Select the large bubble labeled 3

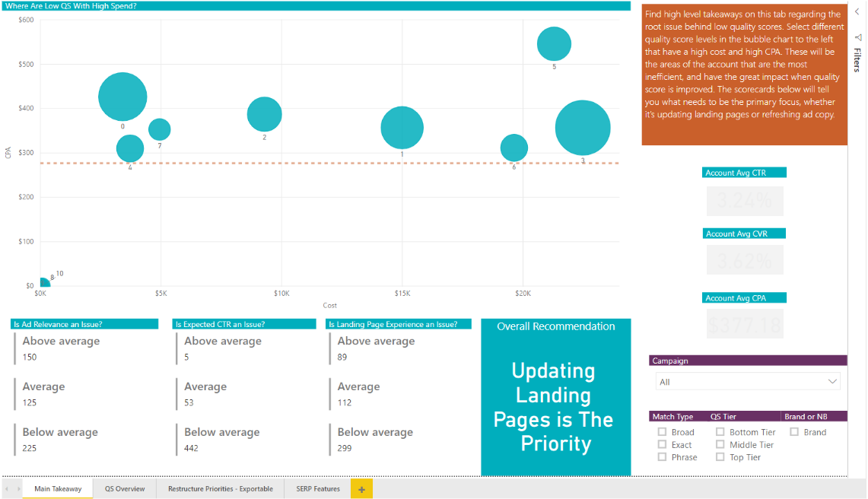[x=583, y=128]
